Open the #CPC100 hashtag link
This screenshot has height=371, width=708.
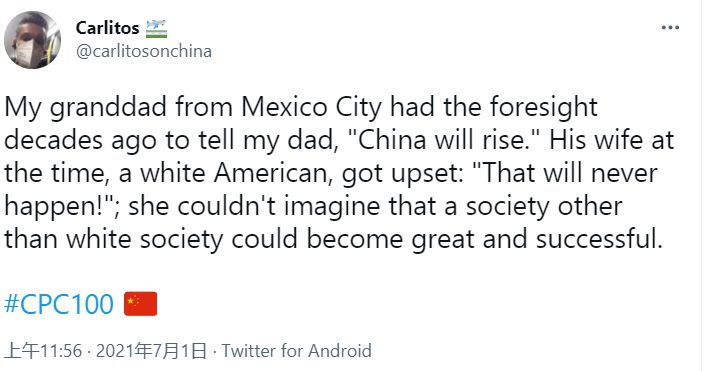59,304
